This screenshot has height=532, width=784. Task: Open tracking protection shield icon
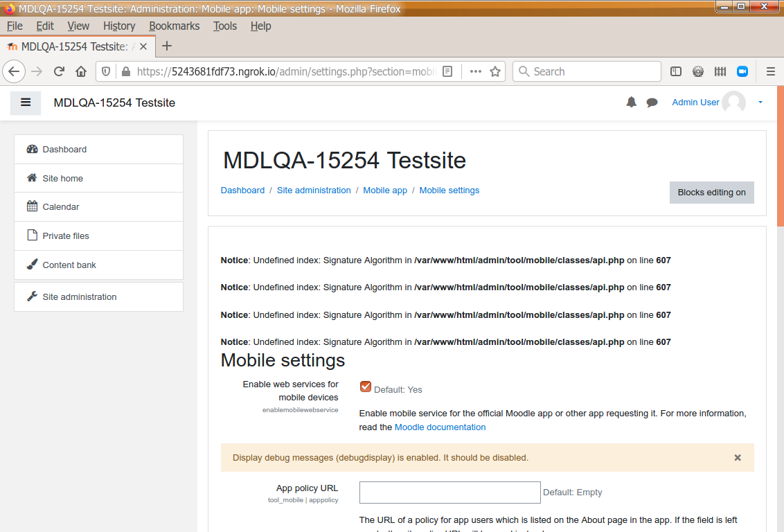tap(106, 71)
